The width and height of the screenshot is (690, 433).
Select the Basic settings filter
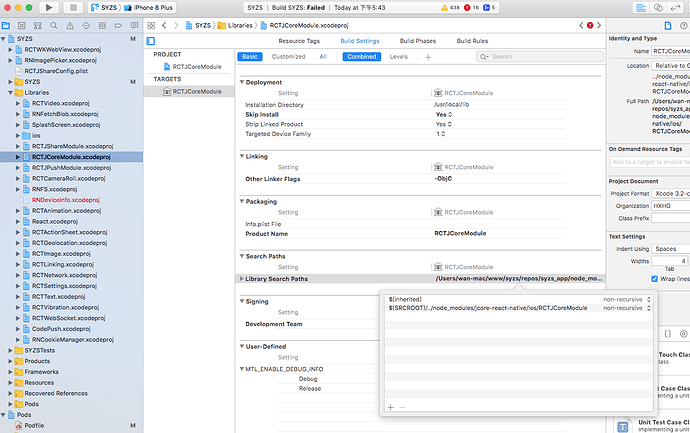[250, 57]
